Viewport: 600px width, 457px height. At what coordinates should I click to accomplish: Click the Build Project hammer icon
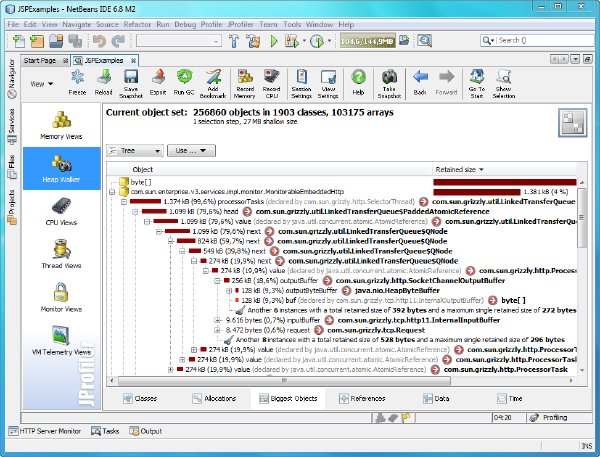pyautogui.click(x=233, y=41)
